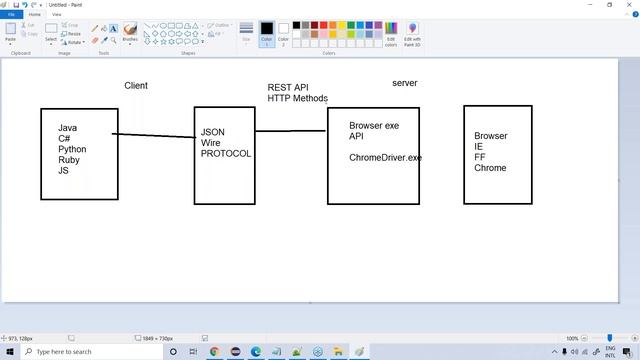This screenshot has width=640, height=360.
Task: Choose the Right arrow shape
Action: [x=179, y=33]
